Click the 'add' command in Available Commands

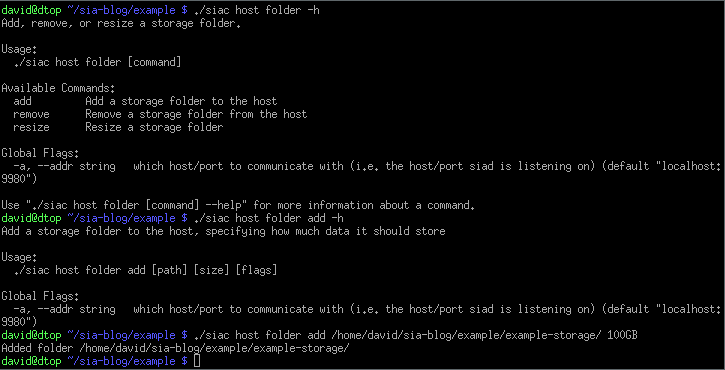(23, 101)
